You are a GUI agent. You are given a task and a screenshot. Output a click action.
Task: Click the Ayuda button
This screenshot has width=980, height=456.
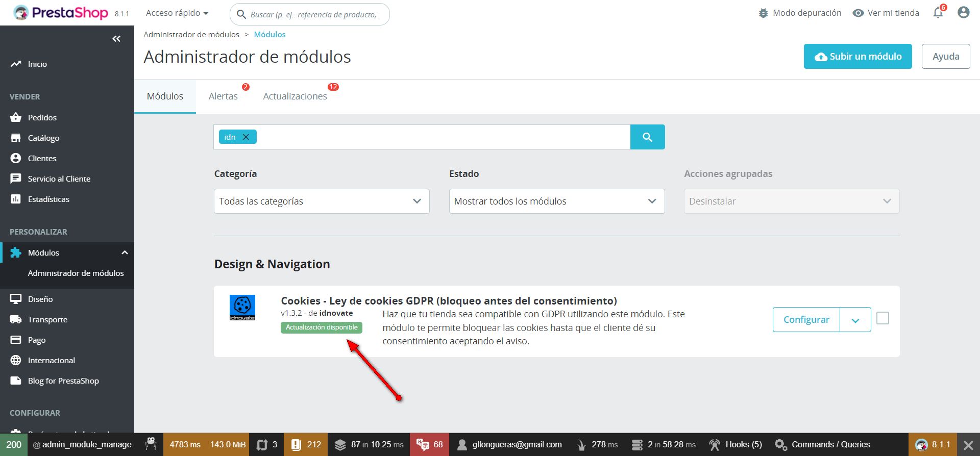pyautogui.click(x=946, y=56)
